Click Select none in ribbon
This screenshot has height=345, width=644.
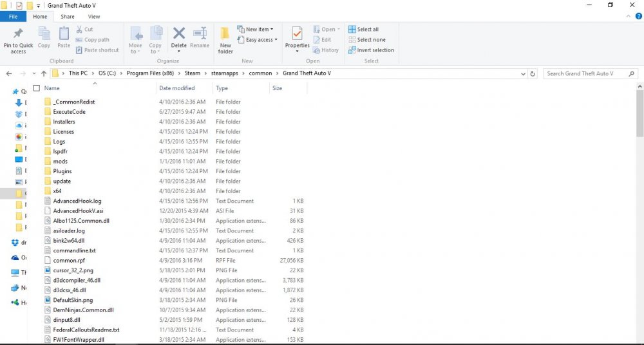(x=367, y=40)
